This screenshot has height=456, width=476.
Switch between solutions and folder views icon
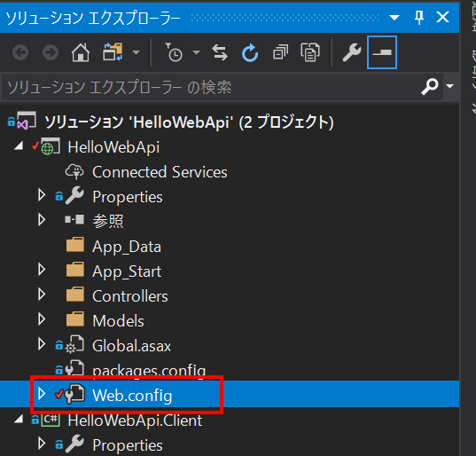click(x=113, y=52)
